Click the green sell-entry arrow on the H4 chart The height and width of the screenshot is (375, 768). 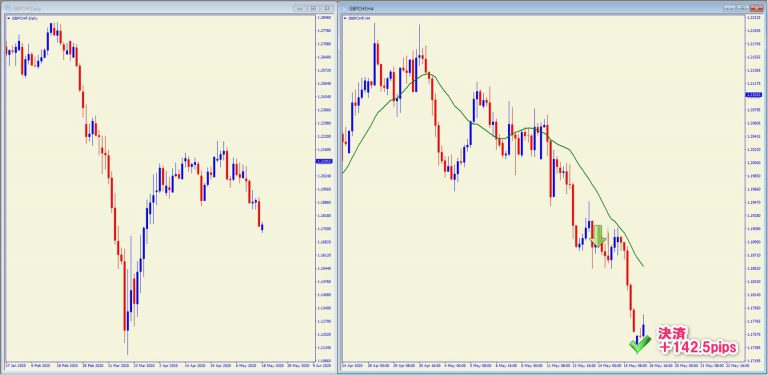pyautogui.click(x=598, y=235)
